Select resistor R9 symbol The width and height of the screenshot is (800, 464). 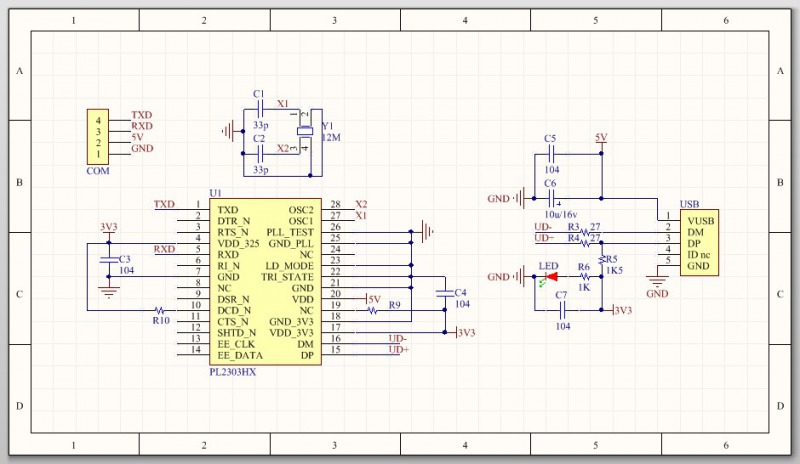click(x=374, y=310)
